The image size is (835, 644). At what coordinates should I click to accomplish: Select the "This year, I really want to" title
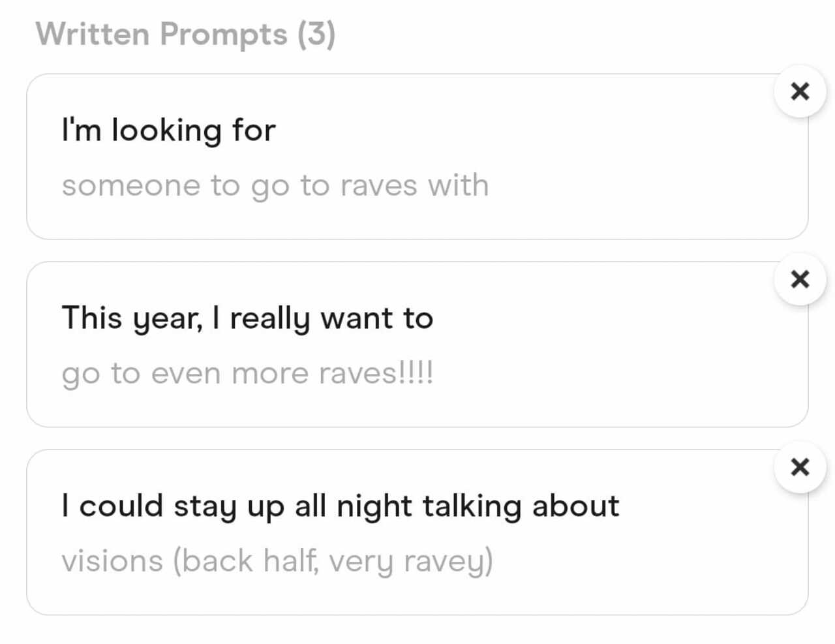(x=247, y=318)
